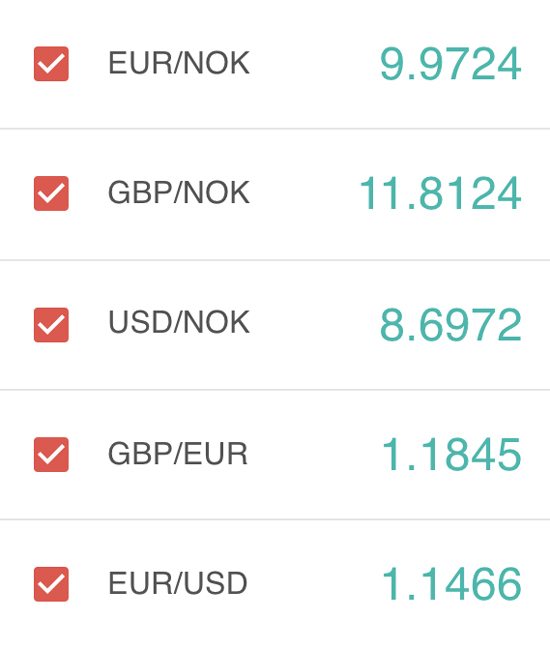
Task: Tap the red tick icon by EUR/USD
Action: point(51,584)
